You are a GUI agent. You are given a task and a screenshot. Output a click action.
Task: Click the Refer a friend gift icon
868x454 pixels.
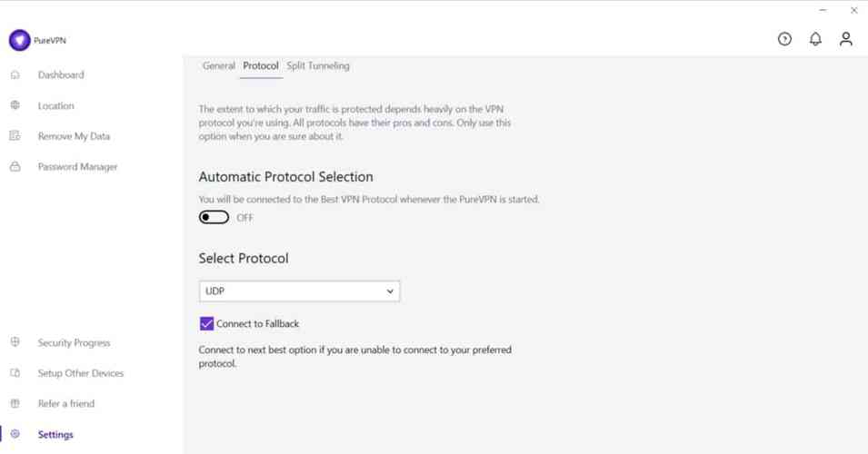(x=15, y=404)
